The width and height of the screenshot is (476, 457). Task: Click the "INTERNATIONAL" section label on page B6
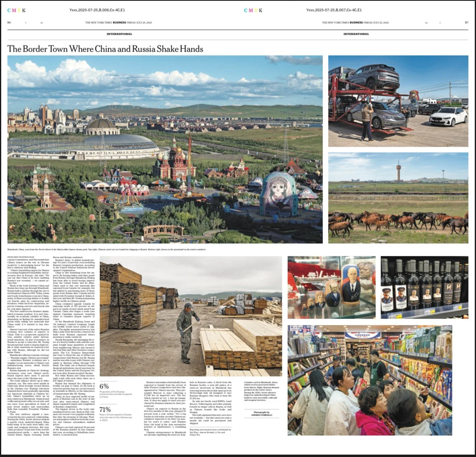point(119,34)
